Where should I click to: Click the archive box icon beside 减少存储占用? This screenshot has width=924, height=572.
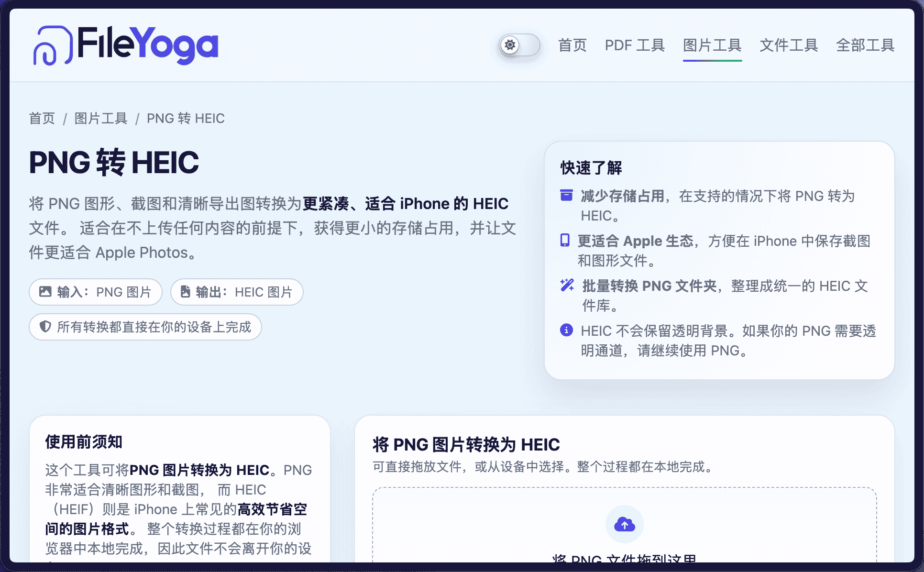tap(566, 195)
